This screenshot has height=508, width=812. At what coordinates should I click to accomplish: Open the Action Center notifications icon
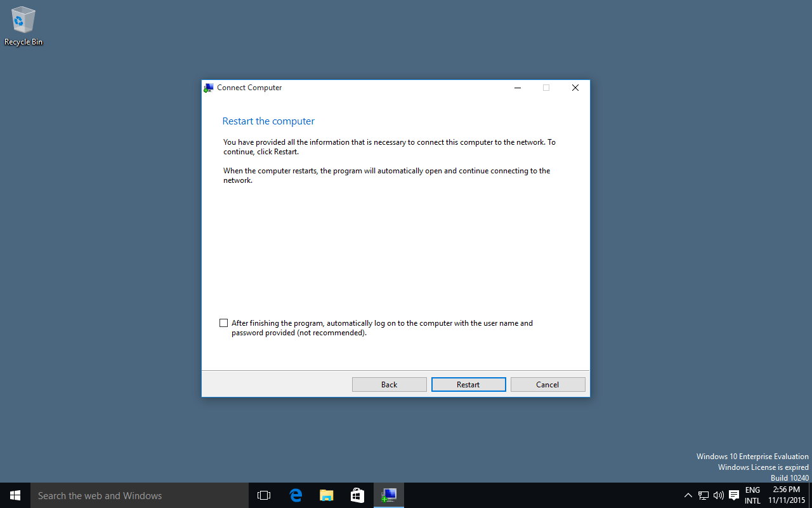tap(734, 495)
